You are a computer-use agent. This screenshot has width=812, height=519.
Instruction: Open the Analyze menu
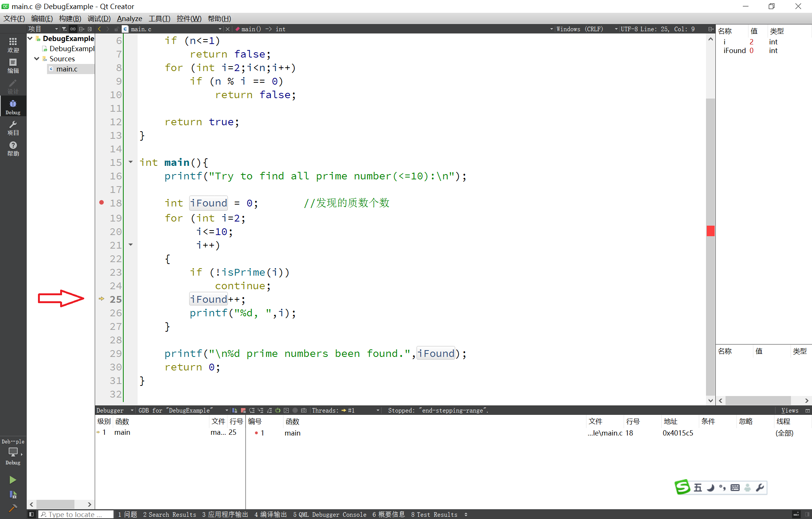(129, 18)
